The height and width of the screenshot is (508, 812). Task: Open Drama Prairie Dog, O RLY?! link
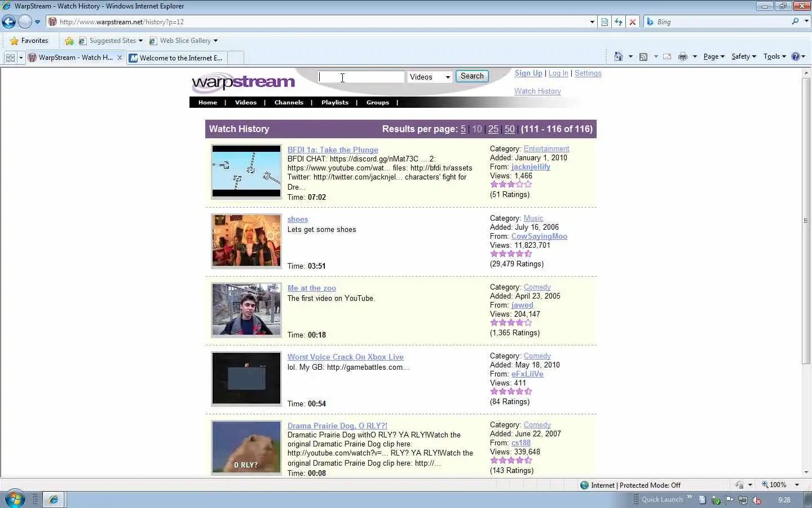[x=337, y=426]
